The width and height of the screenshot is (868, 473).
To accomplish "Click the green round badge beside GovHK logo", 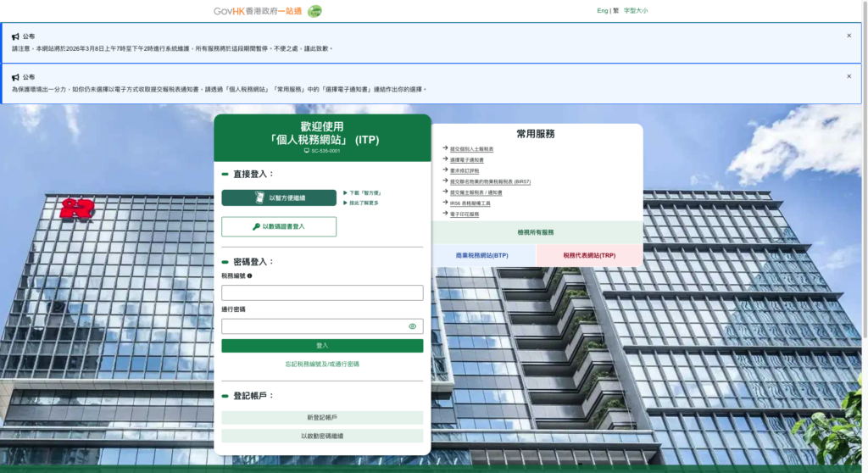I will coord(314,11).
